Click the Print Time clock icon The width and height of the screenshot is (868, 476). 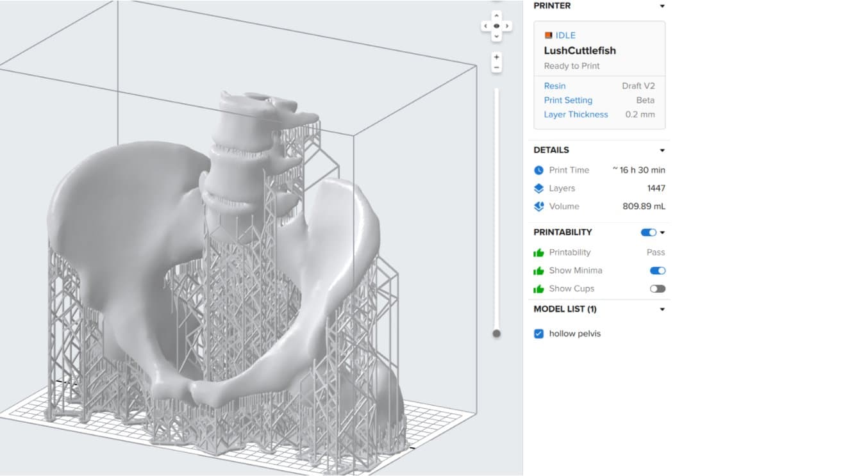(538, 170)
